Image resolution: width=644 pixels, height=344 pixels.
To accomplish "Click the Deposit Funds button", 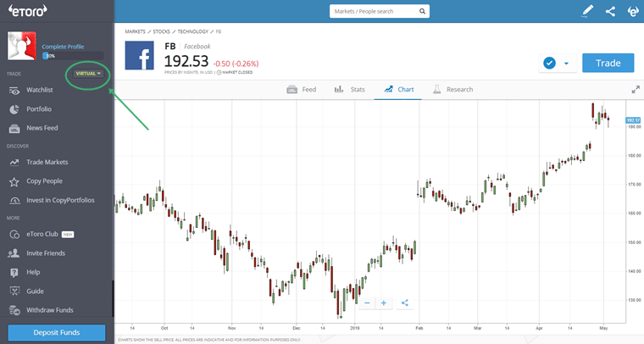I will 57,332.
